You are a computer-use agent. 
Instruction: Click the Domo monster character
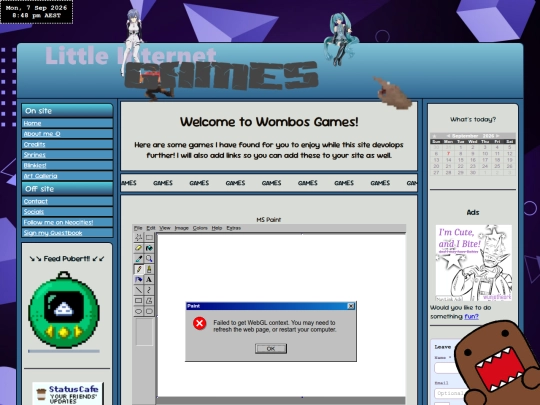pyautogui.click(x=497, y=363)
